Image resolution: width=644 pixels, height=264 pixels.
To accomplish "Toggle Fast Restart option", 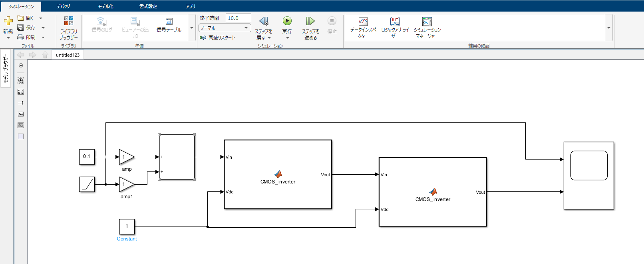I will 218,37.
